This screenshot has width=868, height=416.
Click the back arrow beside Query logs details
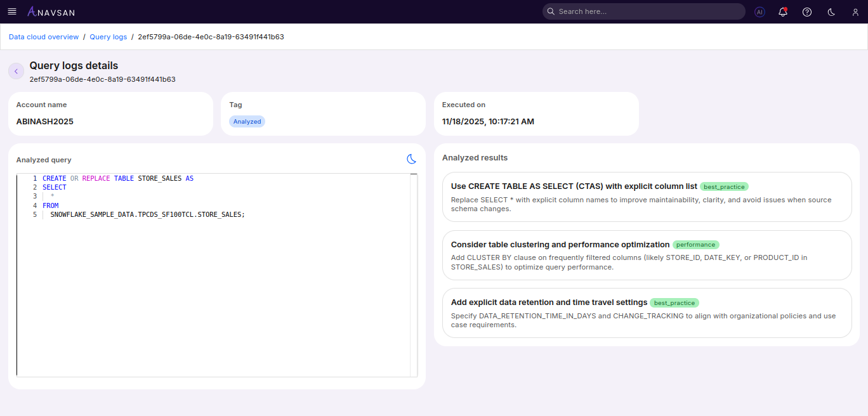(16, 71)
